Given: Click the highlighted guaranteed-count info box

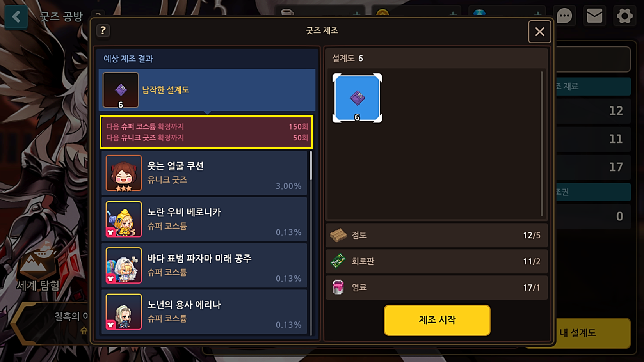Looking at the screenshot, I should [x=206, y=132].
